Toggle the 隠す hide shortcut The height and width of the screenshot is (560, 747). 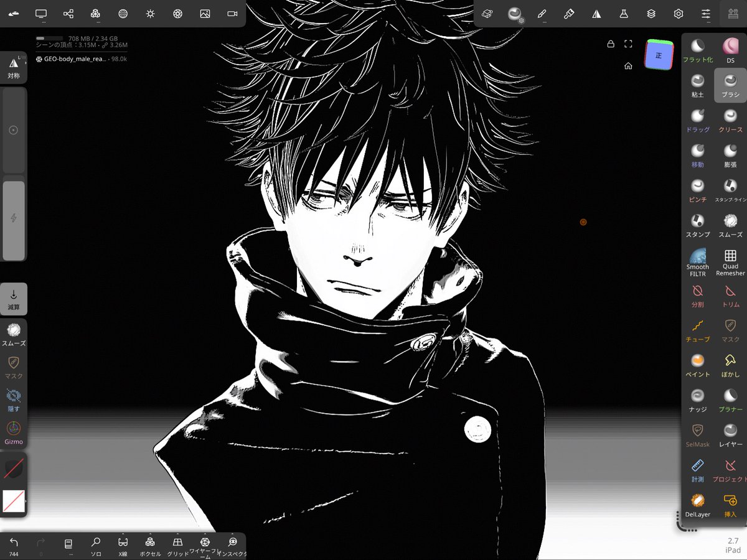pyautogui.click(x=14, y=401)
